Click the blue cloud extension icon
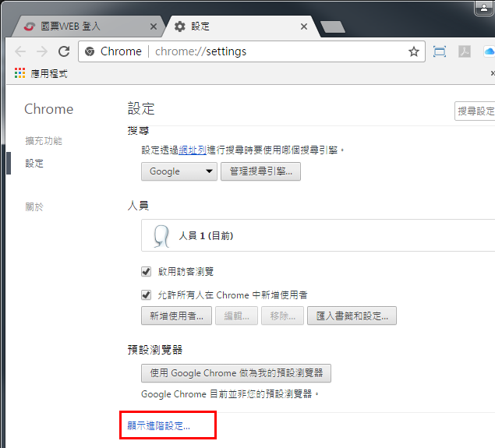 click(x=489, y=51)
